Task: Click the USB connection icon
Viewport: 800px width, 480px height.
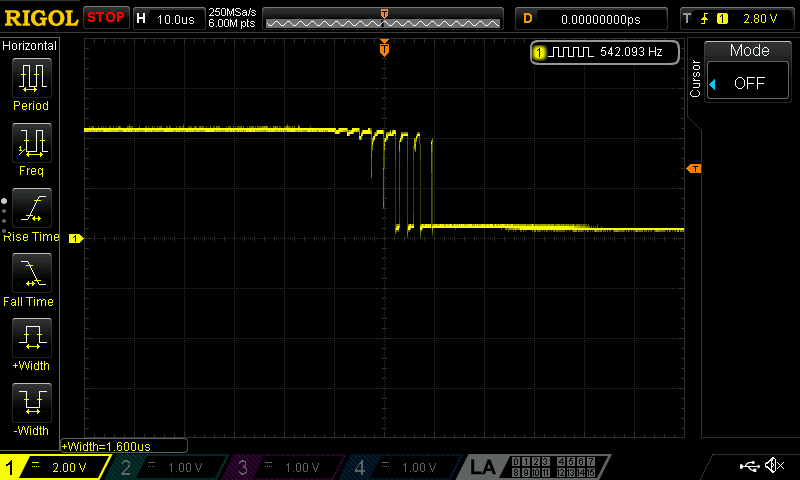Action: (x=748, y=466)
